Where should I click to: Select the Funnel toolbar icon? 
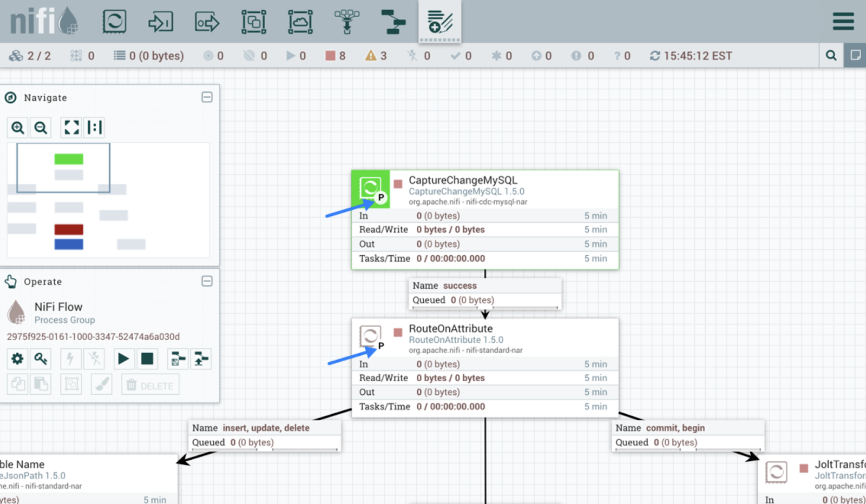point(347,22)
